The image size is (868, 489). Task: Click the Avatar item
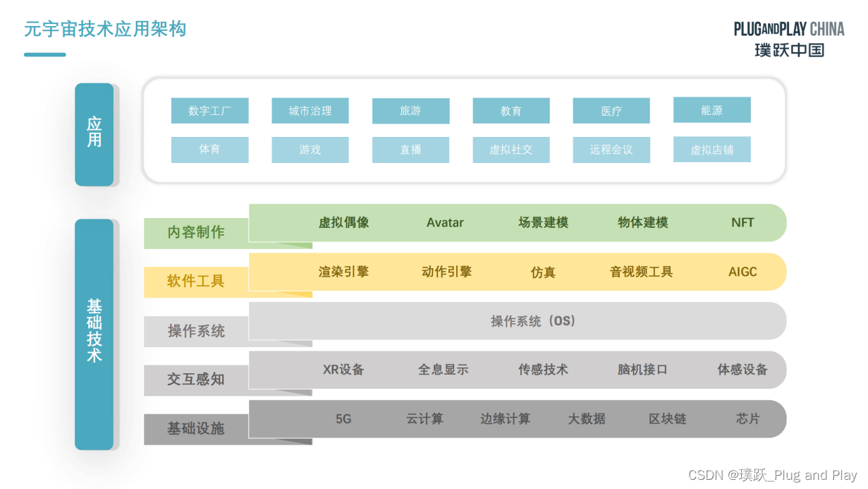445,223
